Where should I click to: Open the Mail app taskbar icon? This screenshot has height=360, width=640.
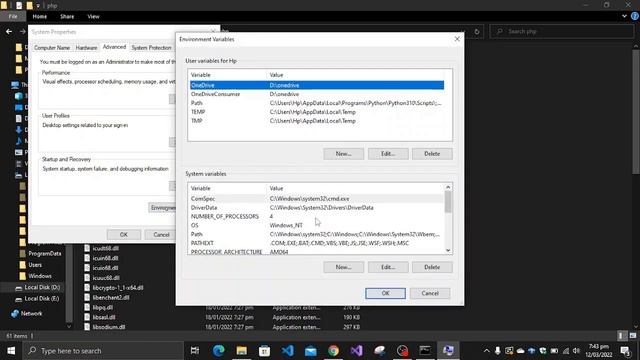click(x=311, y=350)
